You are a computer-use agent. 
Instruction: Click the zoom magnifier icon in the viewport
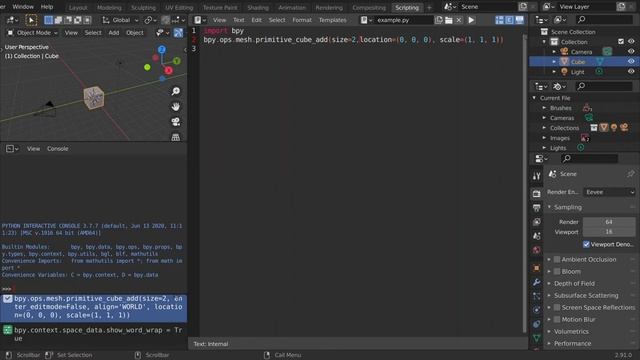[x=176, y=91]
